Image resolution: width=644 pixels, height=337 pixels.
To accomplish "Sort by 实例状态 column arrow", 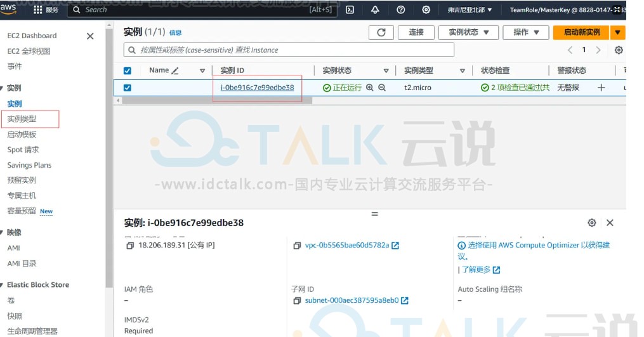I will pyautogui.click(x=386, y=70).
